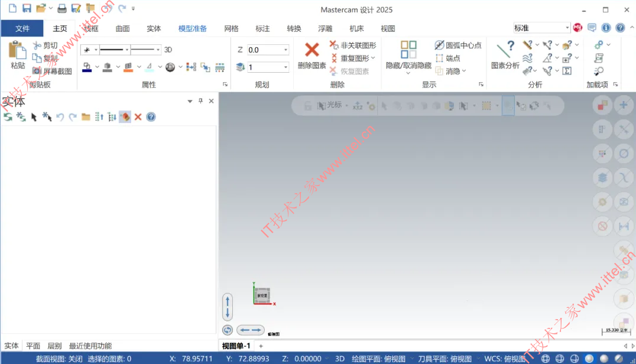
Task: Toggle 3D mode in the status bar
Action: click(340, 359)
